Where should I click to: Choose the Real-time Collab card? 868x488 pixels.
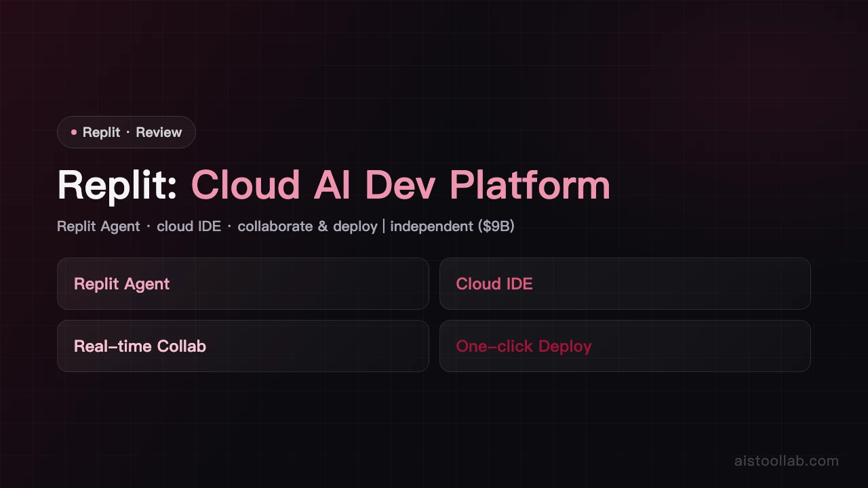click(x=243, y=346)
